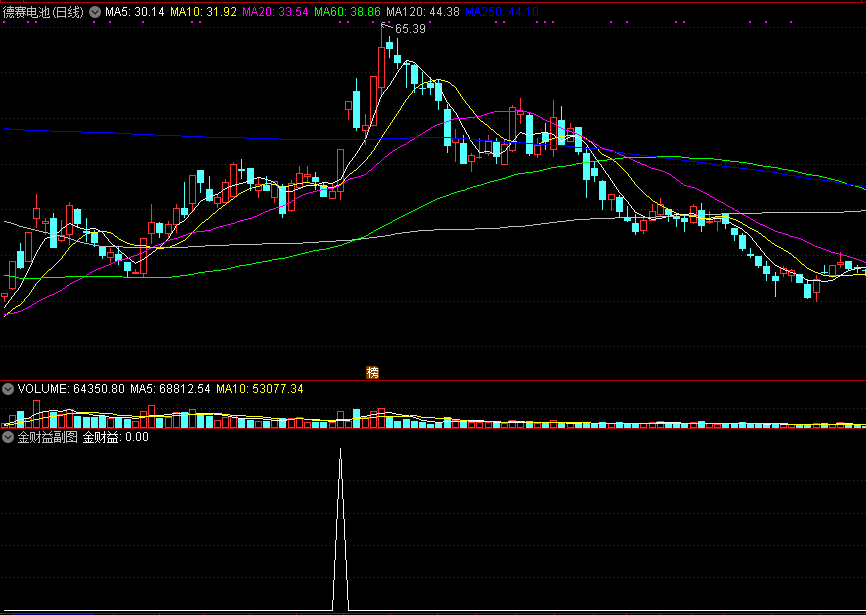Click the volume MA5: 68812.54 label
This screenshot has height=615, width=866.
170,389
